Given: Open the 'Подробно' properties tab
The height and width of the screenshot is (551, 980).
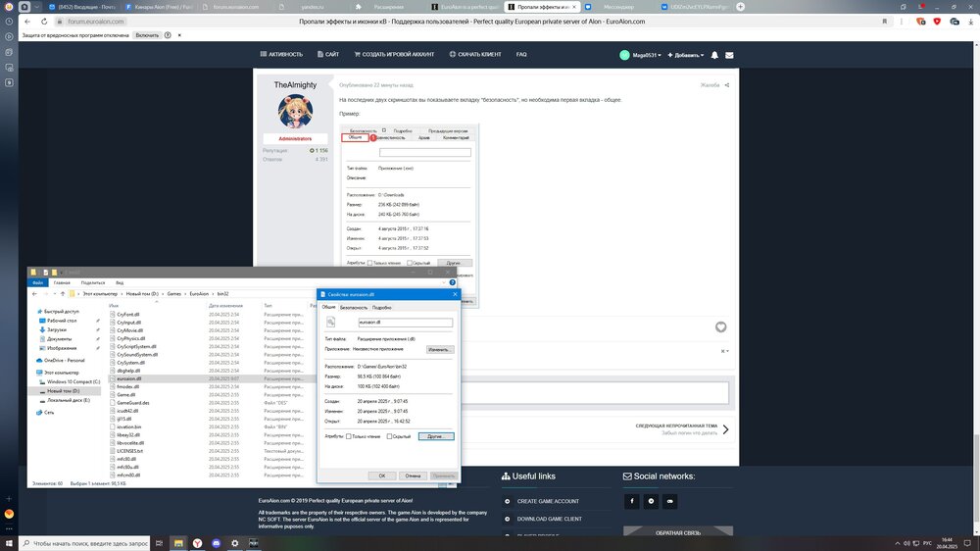Looking at the screenshot, I should 381,307.
